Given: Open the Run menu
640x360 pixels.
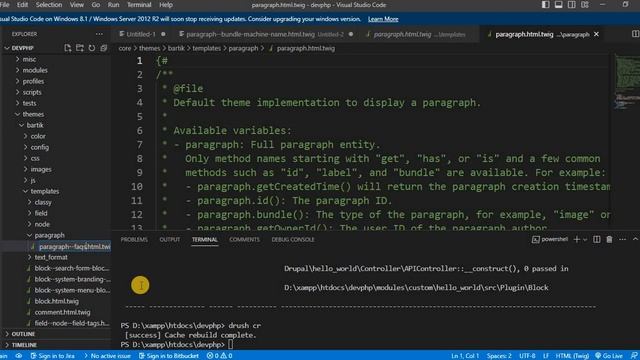Looking at the screenshot, I should pos(113,5).
